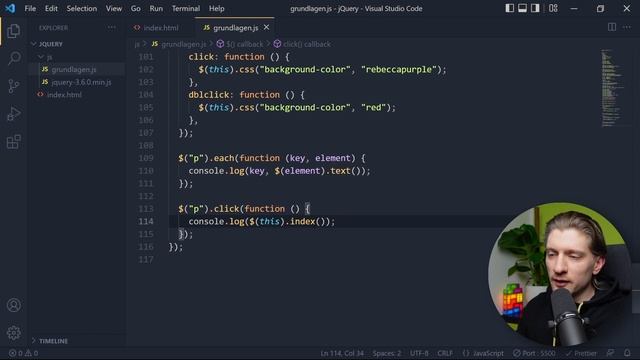Open the Explorer view in activity bar
Viewport: 640px width, 360px height.
pos(13,31)
